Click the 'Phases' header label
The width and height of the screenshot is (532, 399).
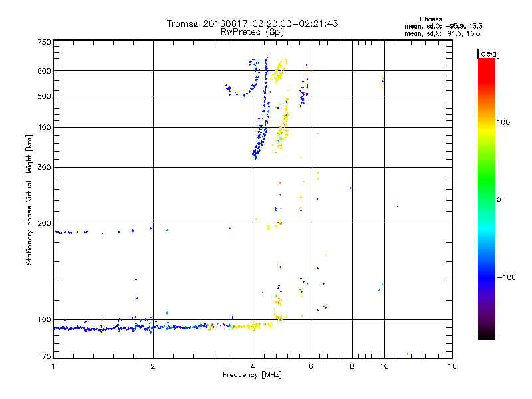430,19
